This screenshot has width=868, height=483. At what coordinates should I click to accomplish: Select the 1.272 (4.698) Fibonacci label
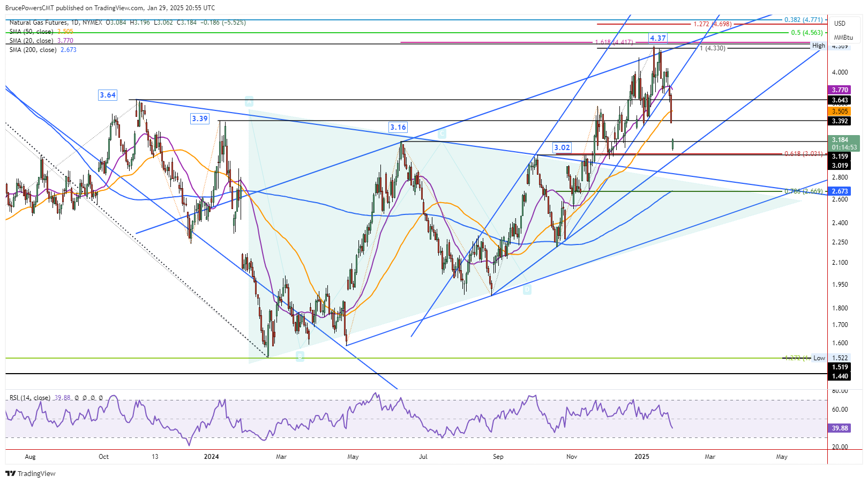[x=713, y=24]
